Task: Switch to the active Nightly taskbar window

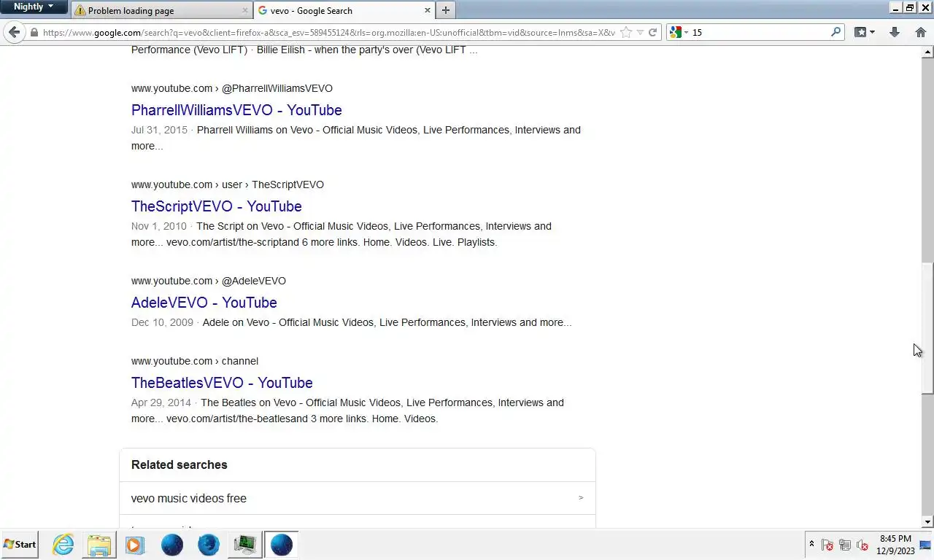Action: click(281, 545)
